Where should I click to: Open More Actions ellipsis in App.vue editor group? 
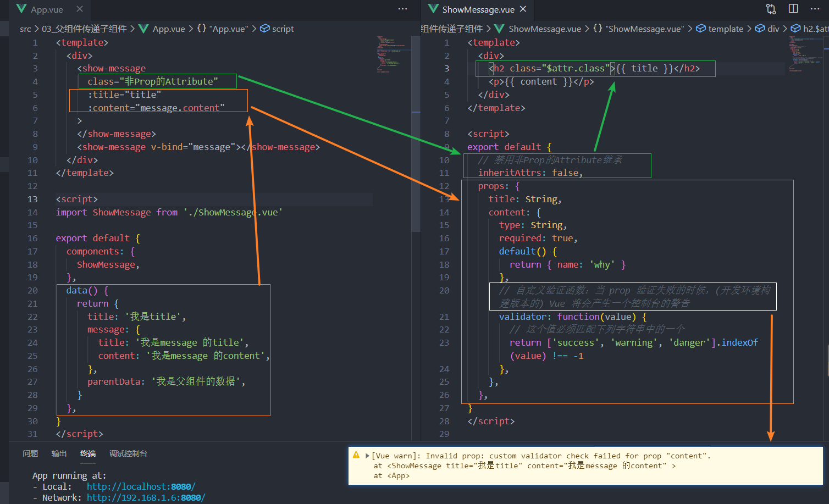click(x=402, y=9)
